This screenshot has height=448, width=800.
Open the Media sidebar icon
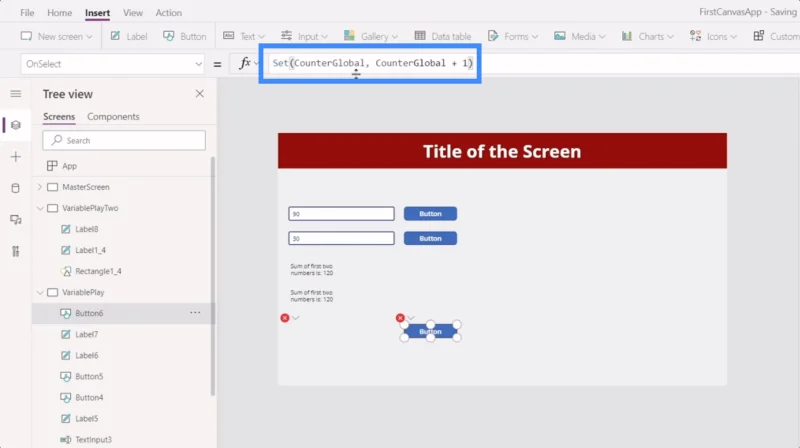click(16, 220)
